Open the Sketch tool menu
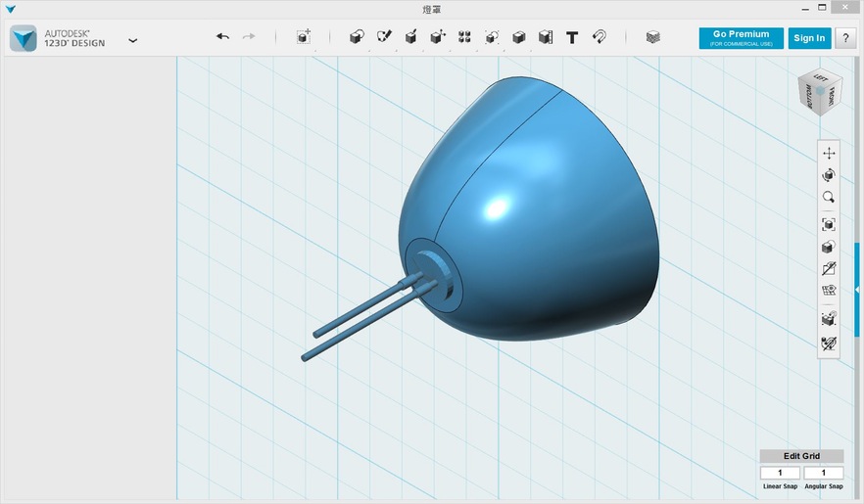Screen dimensions: 864x504 coord(384,37)
